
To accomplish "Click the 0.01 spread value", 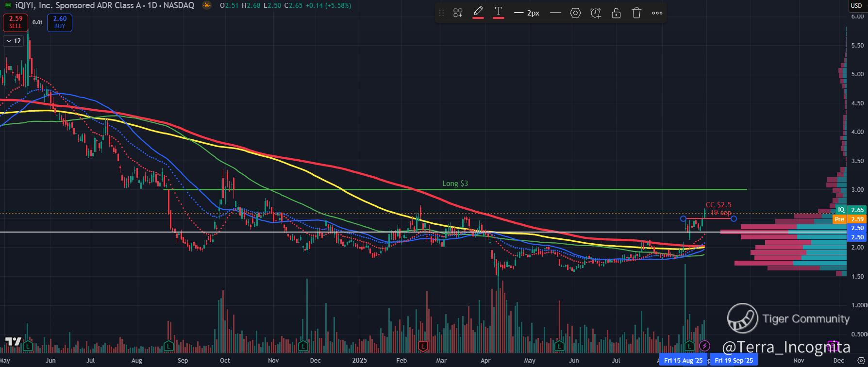I will (x=37, y=22).
